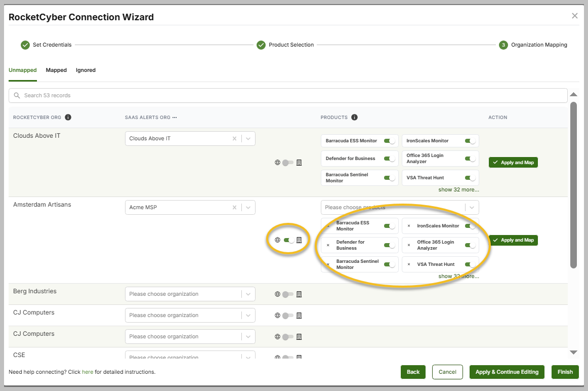Click the RocketCyber Org info icon
This screenshot has height=391, width=588.
tap(68, 117)
